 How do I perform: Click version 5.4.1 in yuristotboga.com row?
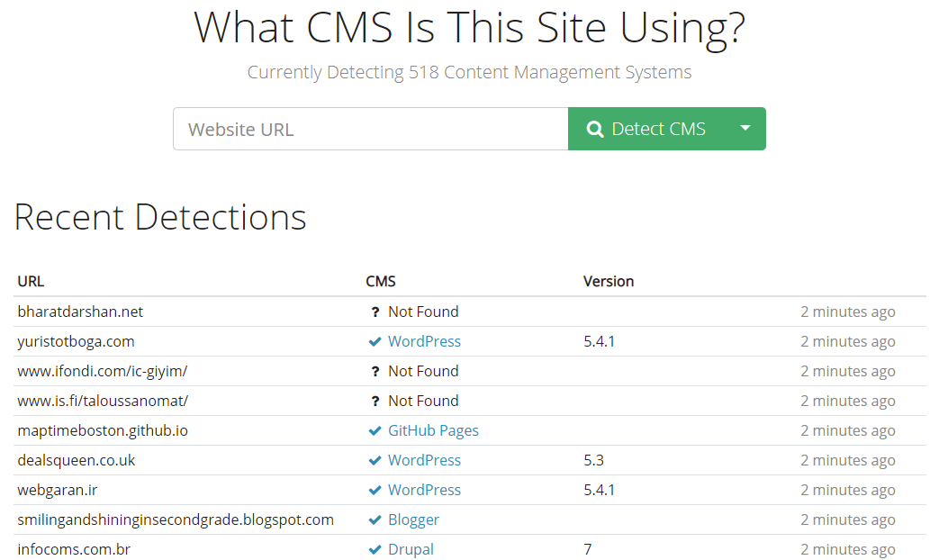click(x=599, y=342)
